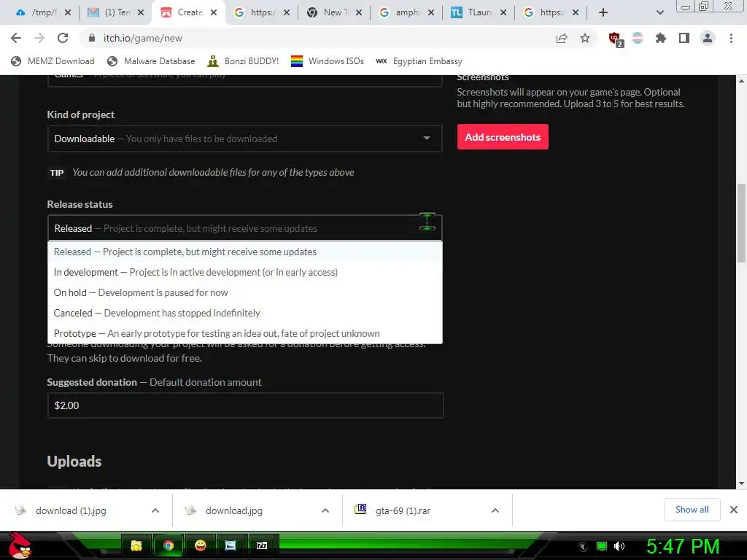Close the Create itch.io tab

point(214,12)
